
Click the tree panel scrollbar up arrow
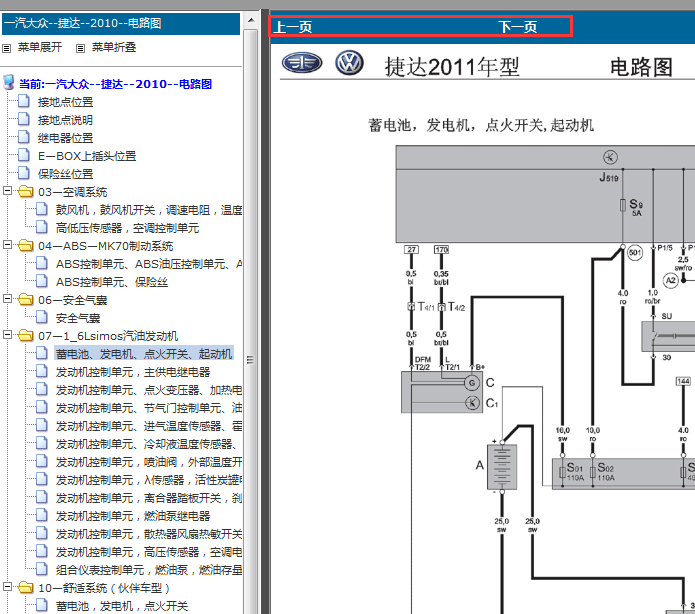click(251, 20)
